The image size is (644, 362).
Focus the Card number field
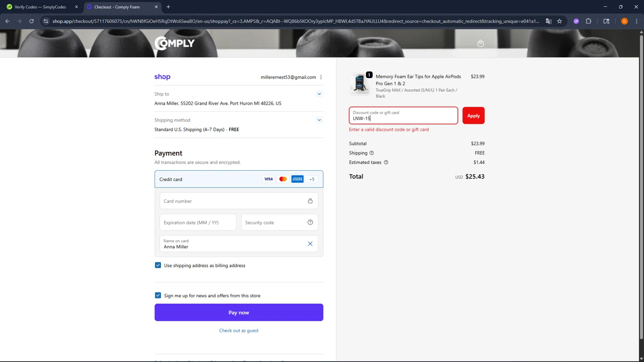tap(239, 201)
